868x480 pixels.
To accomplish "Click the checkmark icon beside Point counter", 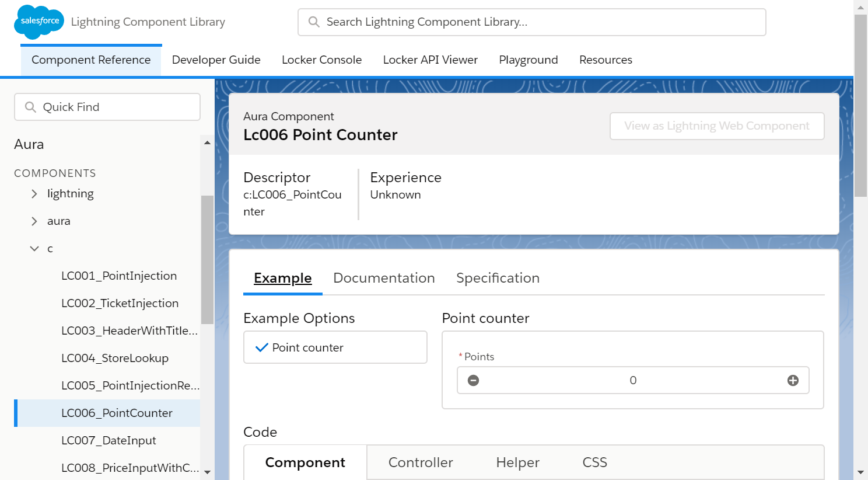I will point(262,347).
